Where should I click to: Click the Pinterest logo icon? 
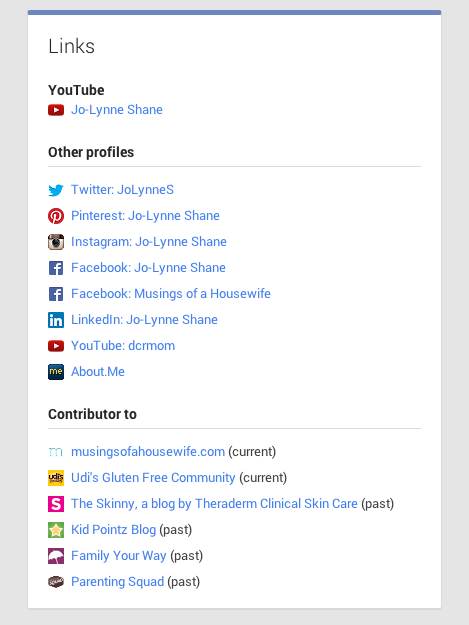coord(56,216)
